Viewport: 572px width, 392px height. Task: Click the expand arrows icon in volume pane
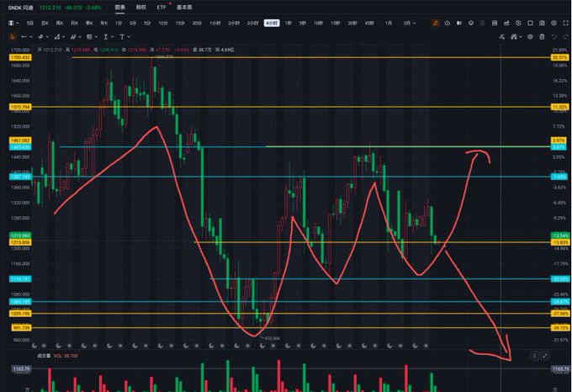pyautogui.click(x=545, y=356)
